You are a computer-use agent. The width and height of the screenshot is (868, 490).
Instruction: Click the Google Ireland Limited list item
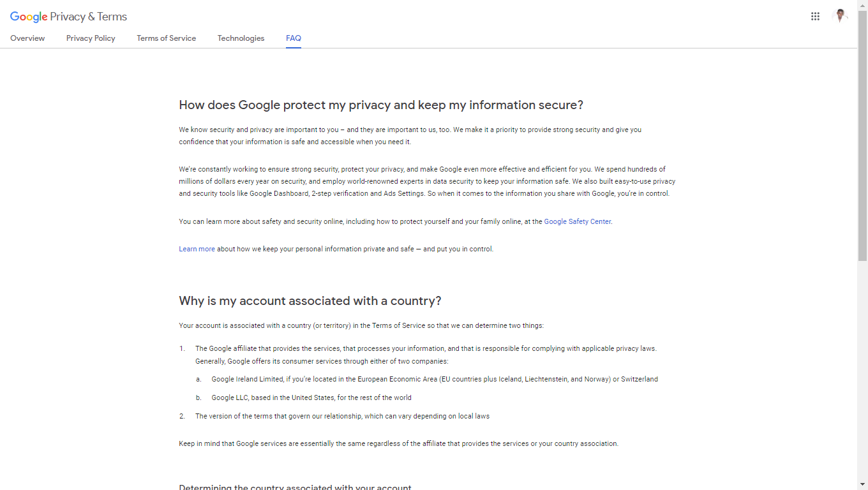click(x=435, y=379)
